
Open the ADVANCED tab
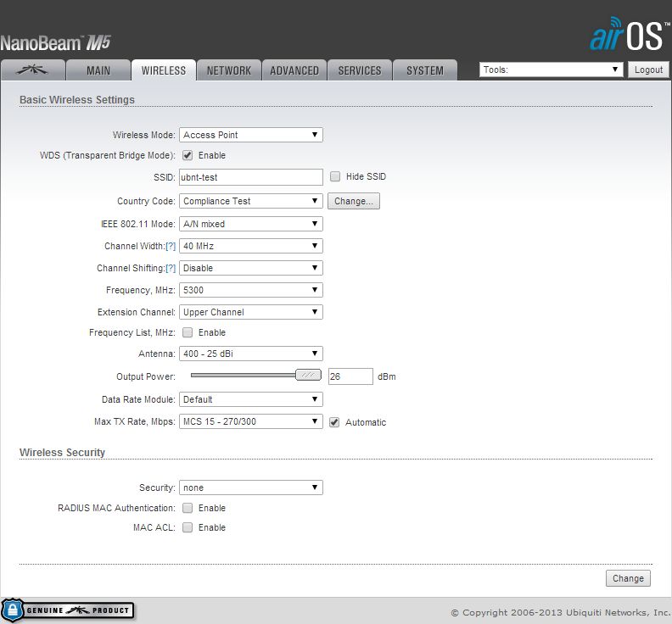pos(294,70)
